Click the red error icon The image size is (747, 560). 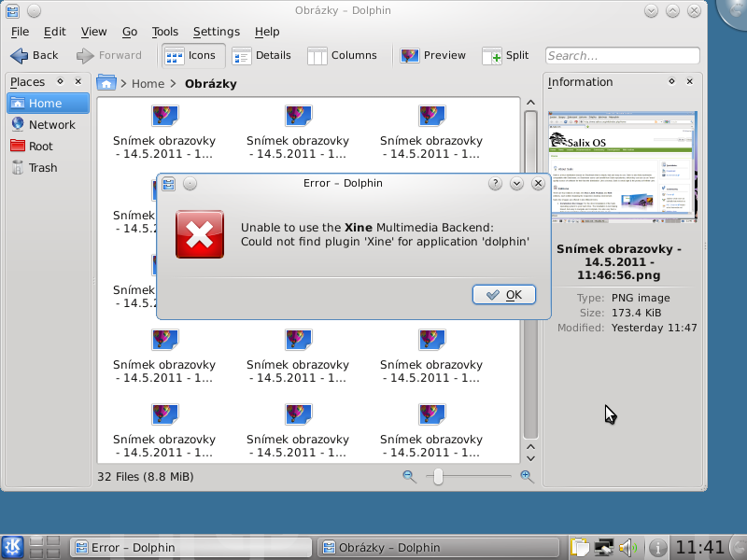tap(200, 234)
